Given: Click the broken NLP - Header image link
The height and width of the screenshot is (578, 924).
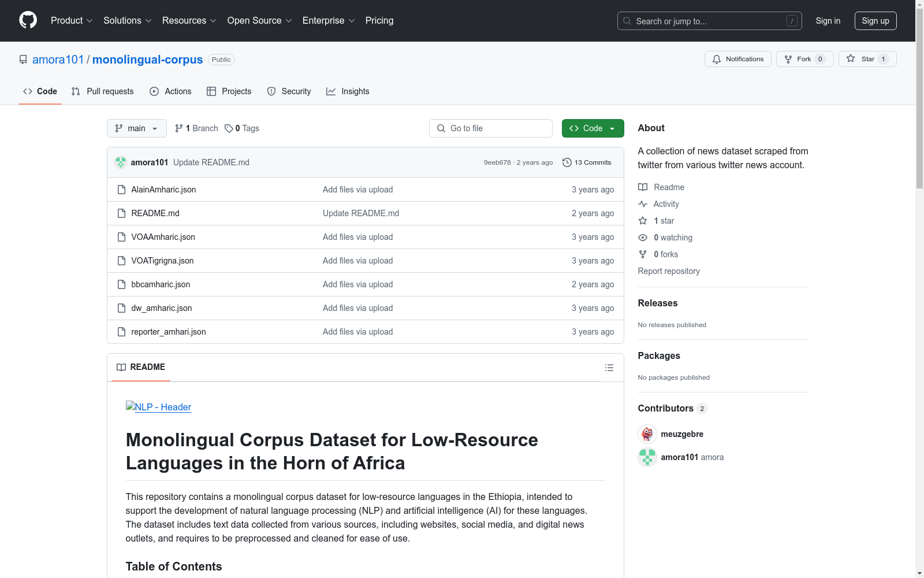Looking at the screenshot, I should click(x=158, y=407).
